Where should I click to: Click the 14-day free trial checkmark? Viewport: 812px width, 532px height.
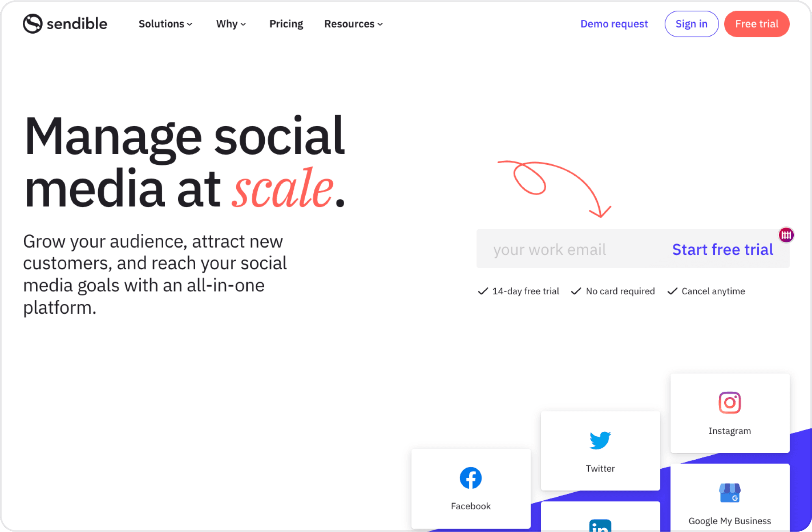(482, 291)
